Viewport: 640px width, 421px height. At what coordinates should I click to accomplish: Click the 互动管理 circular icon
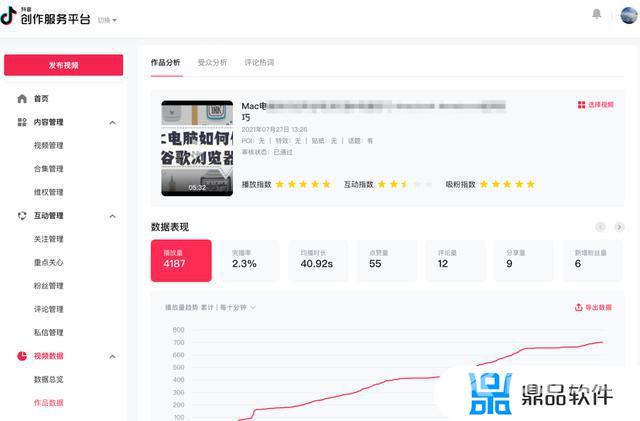[22, 215]
